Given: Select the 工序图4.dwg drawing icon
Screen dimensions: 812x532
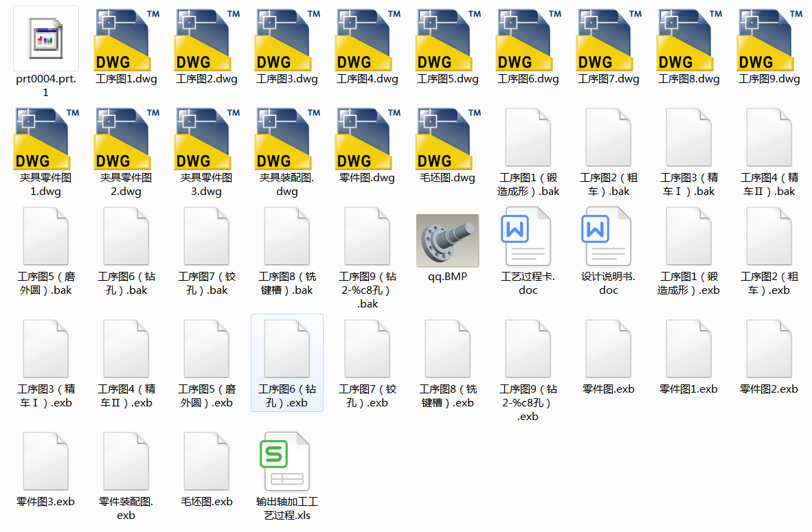Looking at the screenshot, I should pyautogui.click(x=367, y=39).
